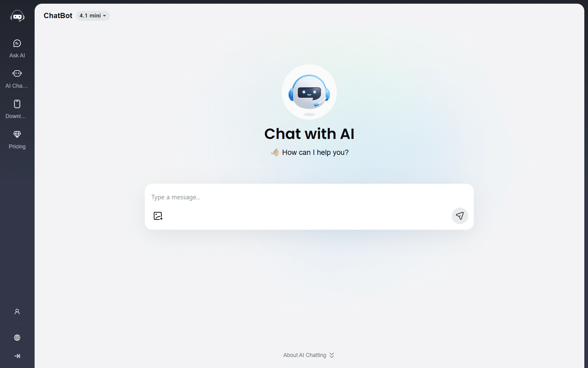Toggle the sidebar expand arrow
This screenshot has width=588, height=368.
pyautogui.click(x=17, y=356)
